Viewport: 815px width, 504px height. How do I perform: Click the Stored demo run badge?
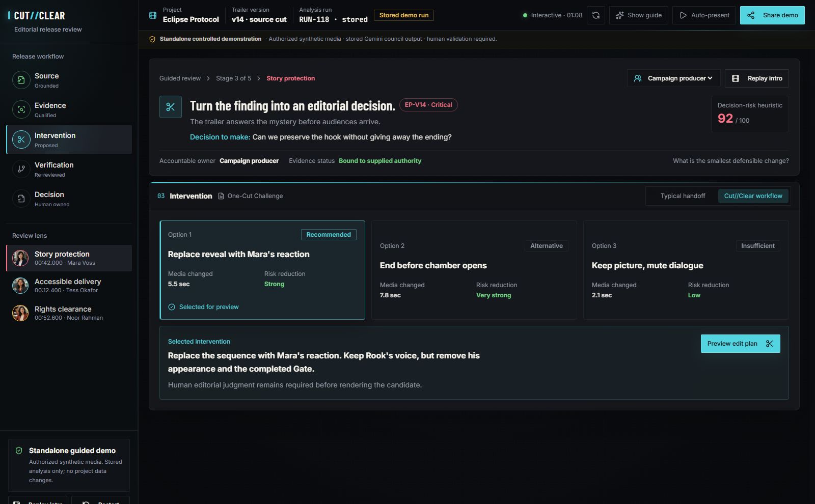point(404,15)
